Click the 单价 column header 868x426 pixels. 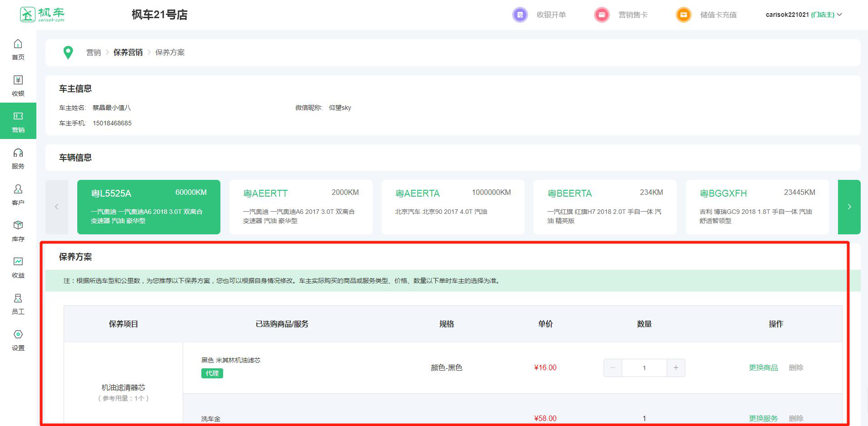[545, 324]
